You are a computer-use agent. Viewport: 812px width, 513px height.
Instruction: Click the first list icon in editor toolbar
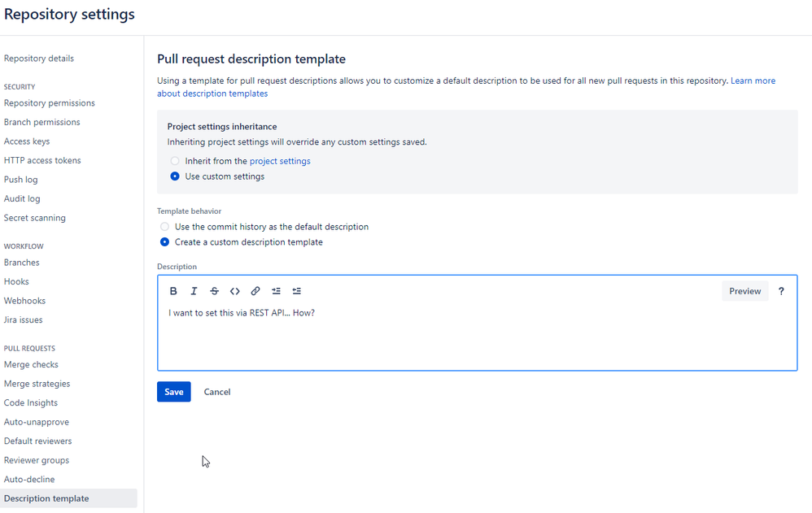(276, 291)
